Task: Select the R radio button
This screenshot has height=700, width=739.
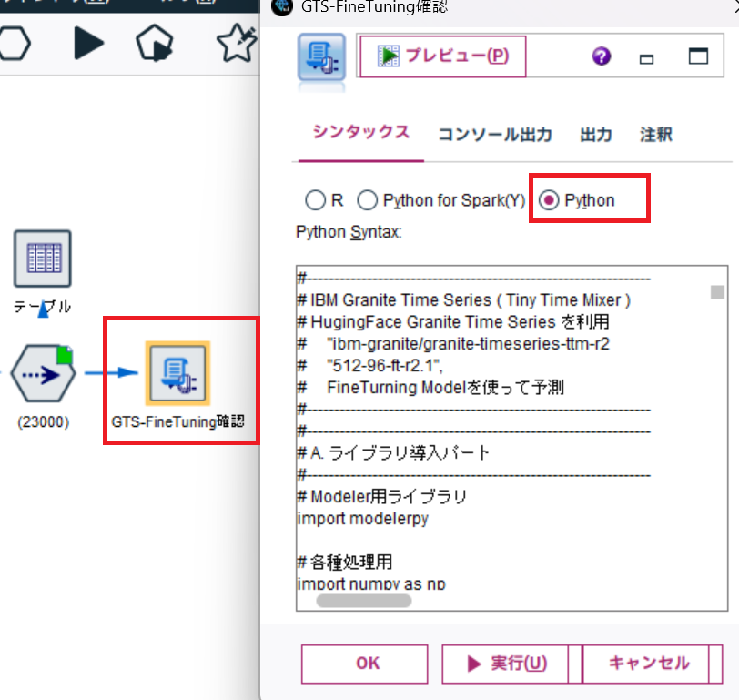Action: click(315, 200)
